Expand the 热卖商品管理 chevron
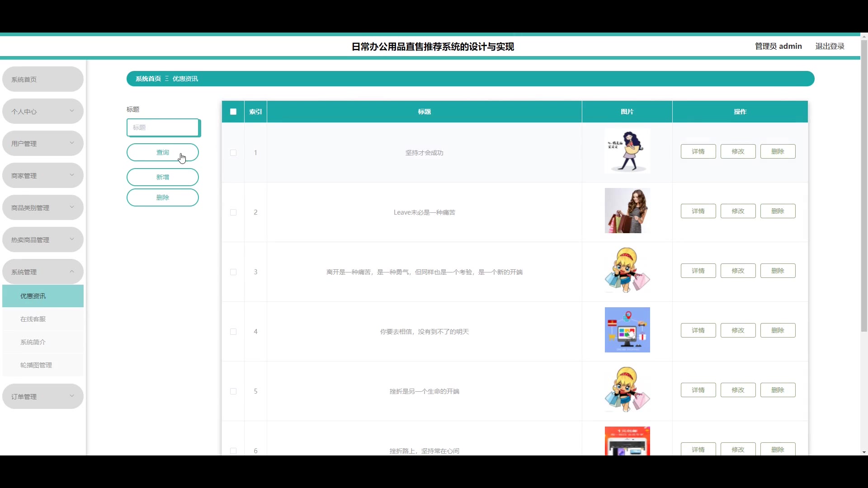868x488 pixels. tap(72, 239)
